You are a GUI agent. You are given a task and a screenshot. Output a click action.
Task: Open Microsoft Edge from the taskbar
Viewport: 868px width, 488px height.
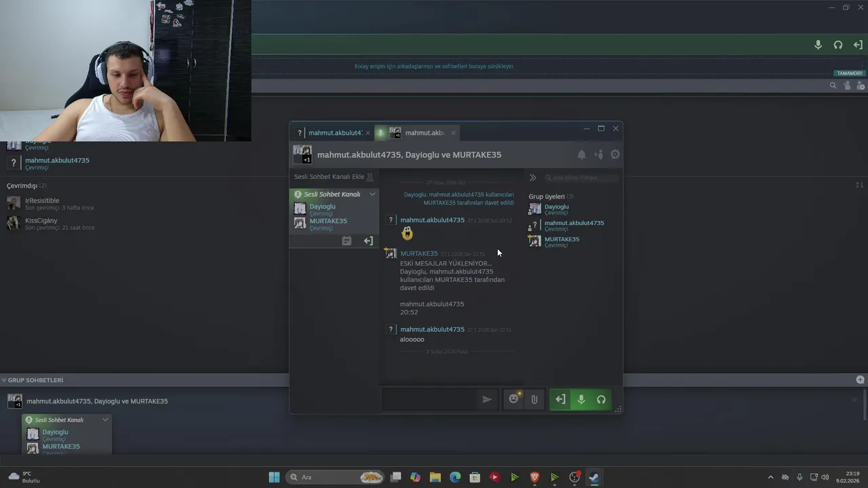(455, 477)
